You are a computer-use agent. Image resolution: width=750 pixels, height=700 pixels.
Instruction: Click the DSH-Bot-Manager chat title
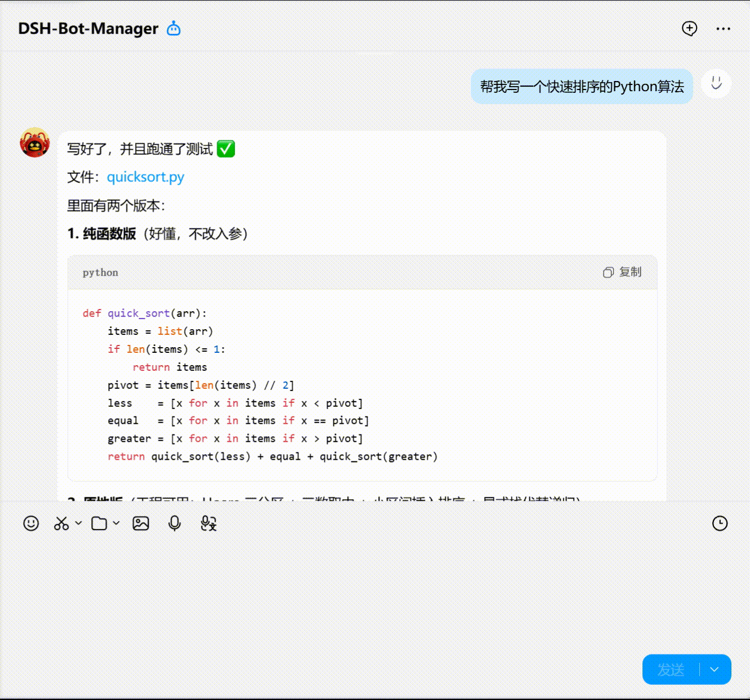coord(88,28)
